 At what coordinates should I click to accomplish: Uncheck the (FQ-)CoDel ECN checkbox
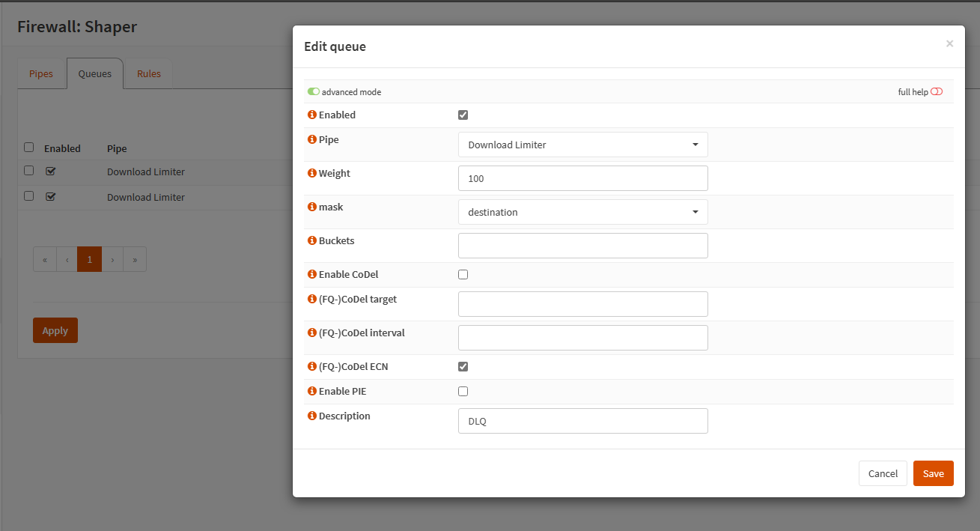click(x=463, y=367)
